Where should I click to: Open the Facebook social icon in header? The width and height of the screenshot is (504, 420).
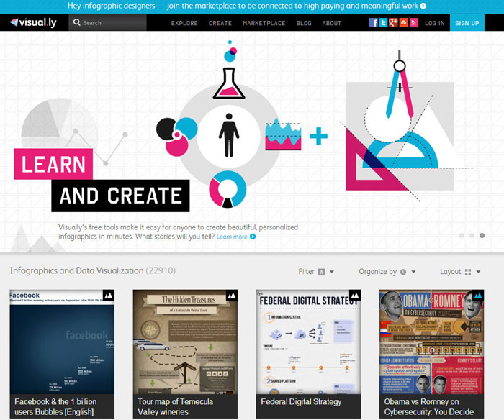(x=374, y=23)
